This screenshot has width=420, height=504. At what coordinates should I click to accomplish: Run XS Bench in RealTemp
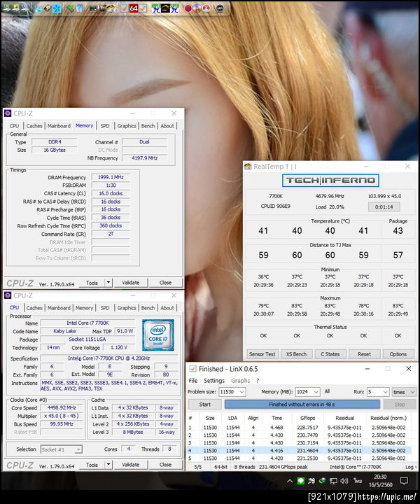pos(296,354)
